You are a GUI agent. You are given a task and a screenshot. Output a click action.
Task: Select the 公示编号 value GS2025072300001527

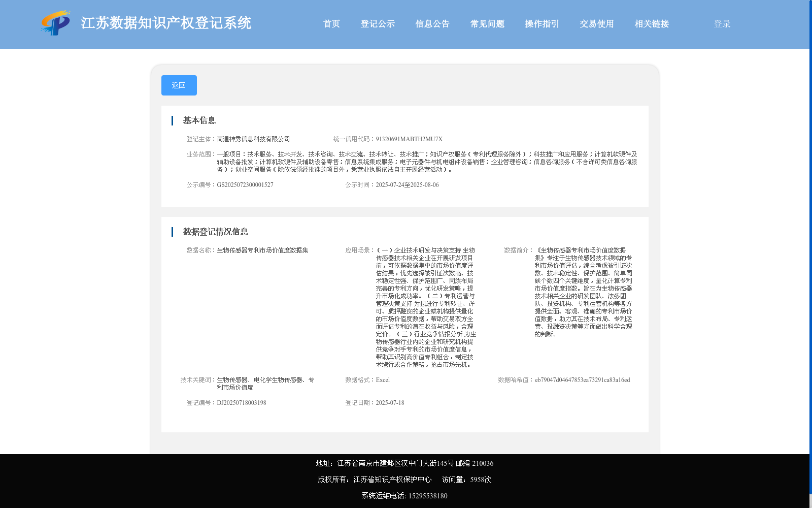[x=245, y=185]
